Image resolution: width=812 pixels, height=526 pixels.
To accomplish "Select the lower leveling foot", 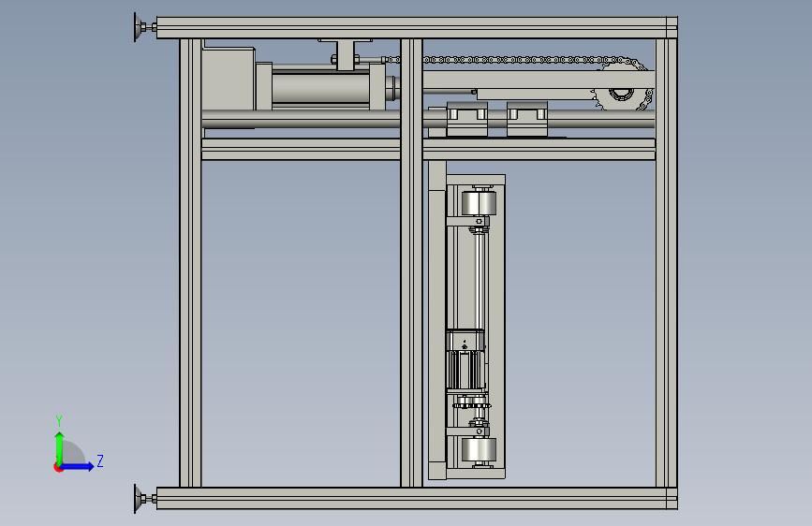I will pos(145,499).
